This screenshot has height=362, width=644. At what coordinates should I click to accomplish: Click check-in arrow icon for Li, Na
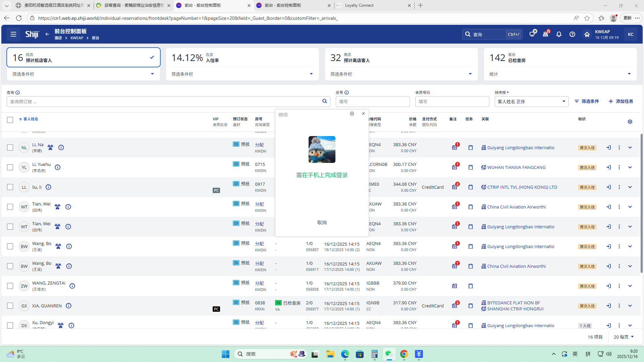[x=608, y=147]
